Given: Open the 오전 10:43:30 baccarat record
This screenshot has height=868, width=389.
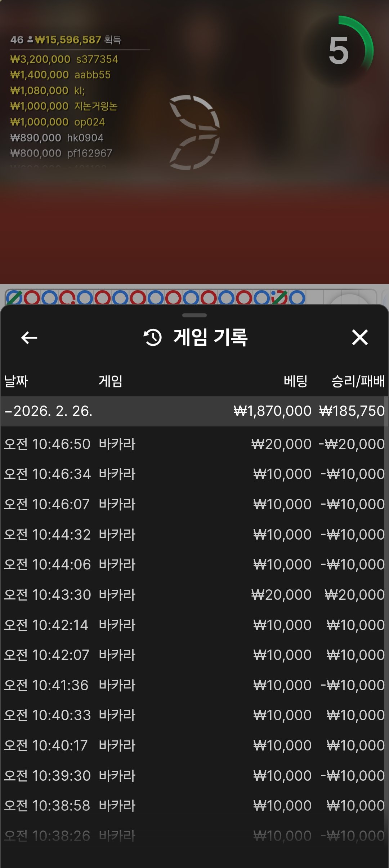Looking at the screenshot, I should pos(194,595).
